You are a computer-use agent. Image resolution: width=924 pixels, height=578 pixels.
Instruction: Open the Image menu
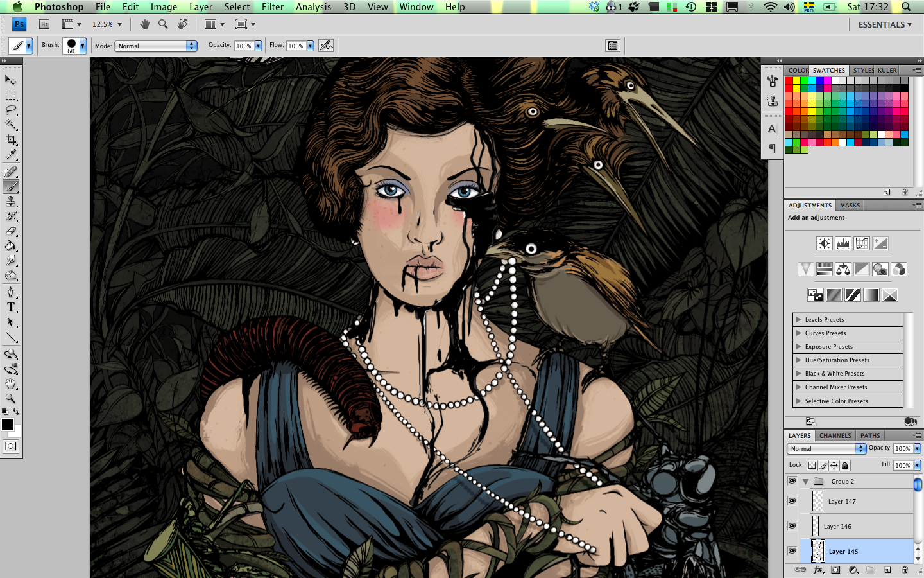[x=164, y=7]
